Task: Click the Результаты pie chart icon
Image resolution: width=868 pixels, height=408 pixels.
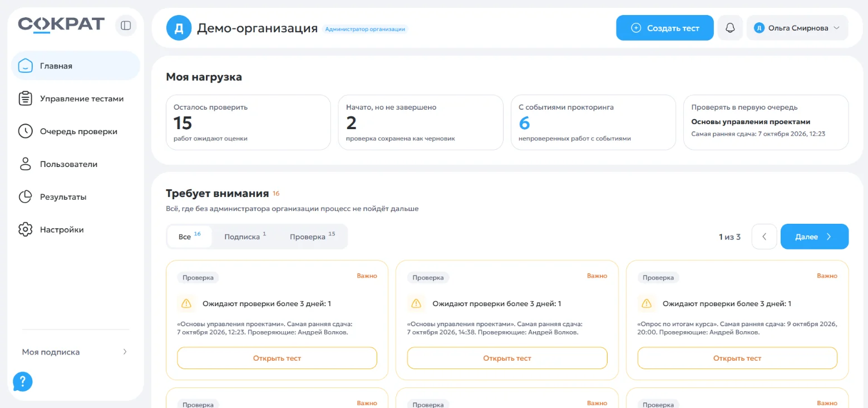Action: pos(26,197)
